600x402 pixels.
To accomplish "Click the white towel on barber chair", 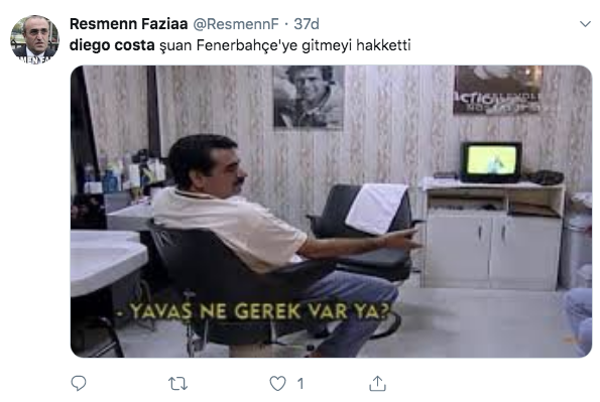I will [376, 208].
